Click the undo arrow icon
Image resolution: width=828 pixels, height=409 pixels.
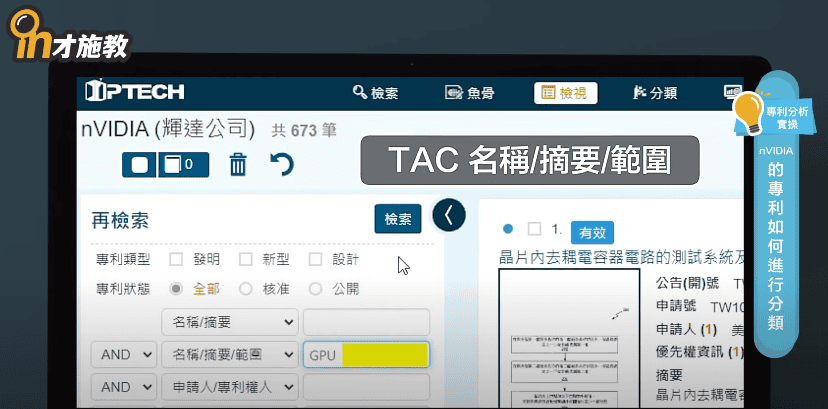point(282,164)
